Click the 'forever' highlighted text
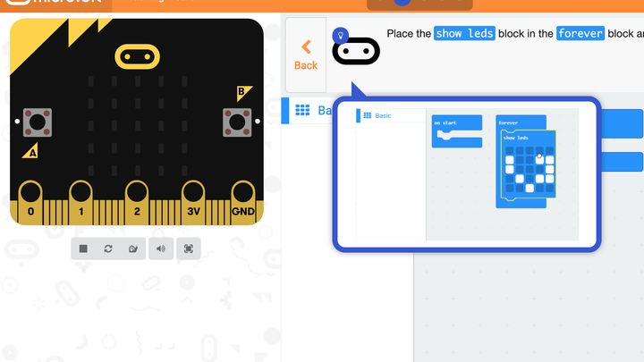Screen dimensions: 644x362 tap(580, 33)
